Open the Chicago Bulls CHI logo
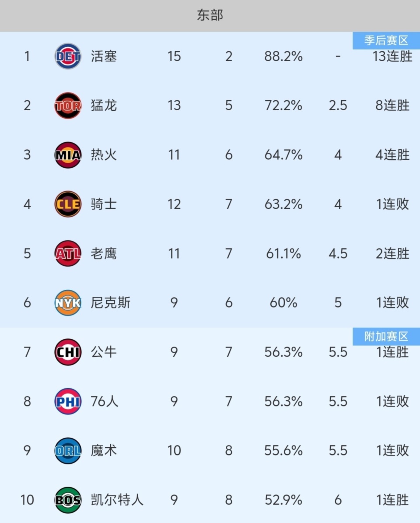Viewport: 420px width, 523px height. (x=68, y=352)
